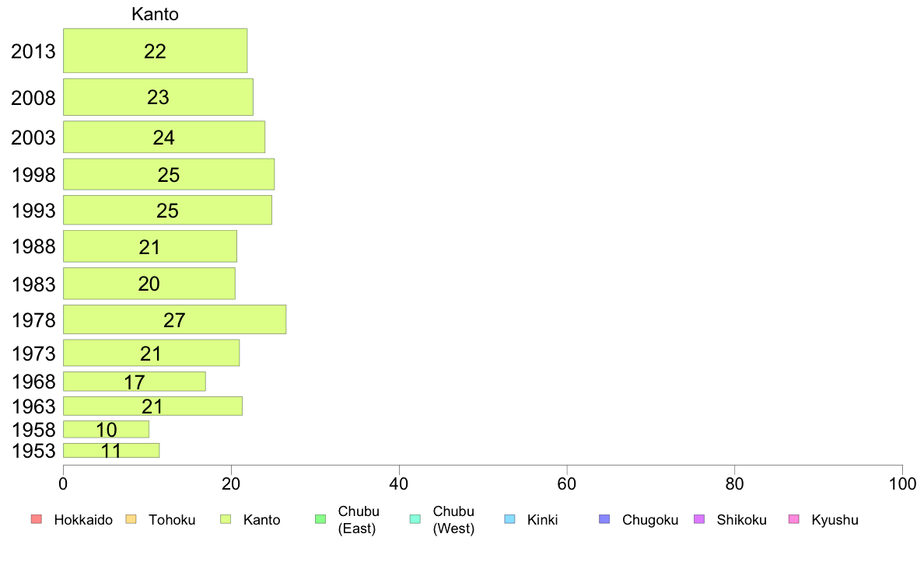Click the 1953 year label

[x=33, y=451]
